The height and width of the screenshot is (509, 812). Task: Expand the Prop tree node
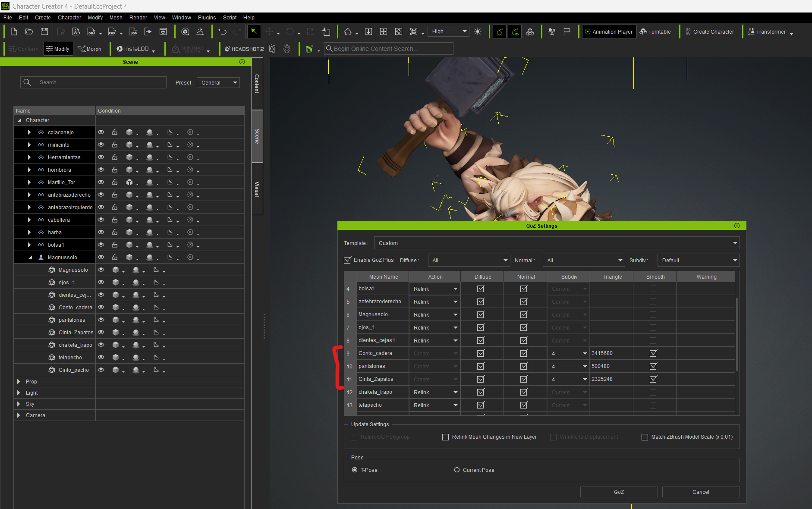click(x=19, y=381)
